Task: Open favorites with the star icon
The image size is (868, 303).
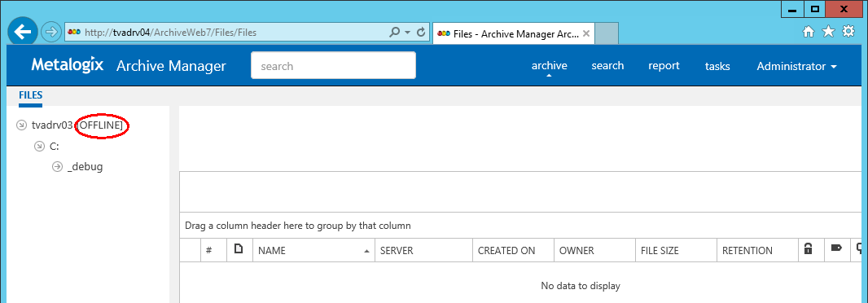Action: click(x=828, y=32)
